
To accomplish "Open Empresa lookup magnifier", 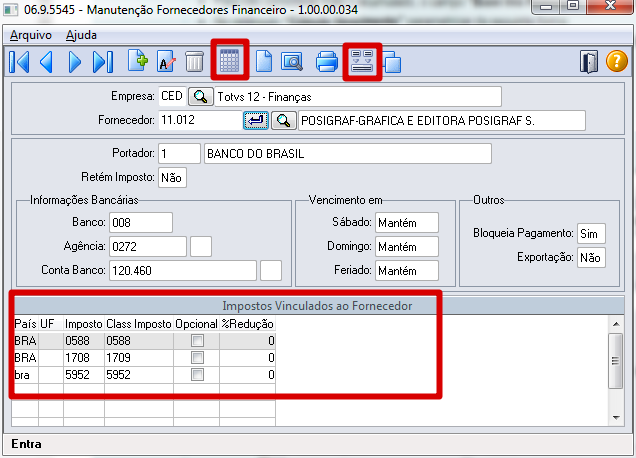I will click(201, 97).
